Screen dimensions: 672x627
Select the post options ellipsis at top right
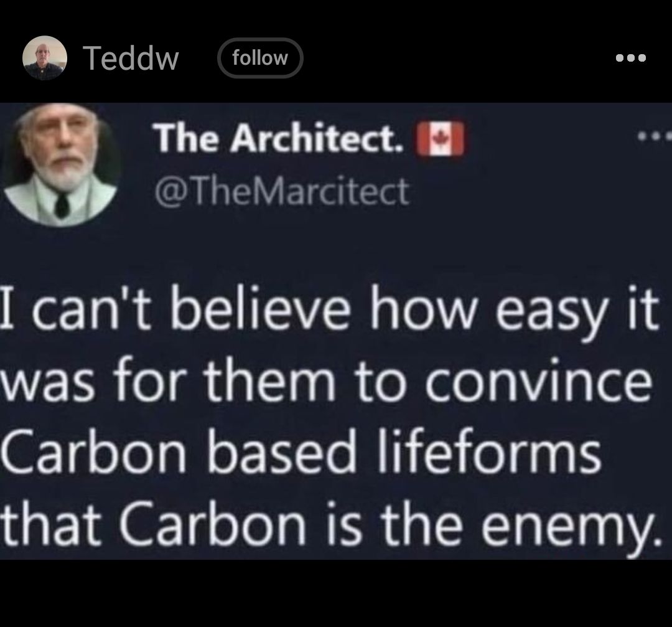pos(632,57)
